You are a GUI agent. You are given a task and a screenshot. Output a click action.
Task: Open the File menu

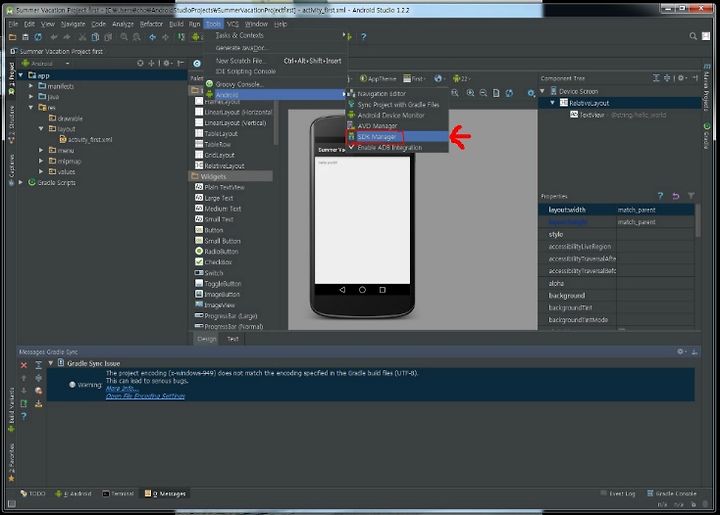13,24
